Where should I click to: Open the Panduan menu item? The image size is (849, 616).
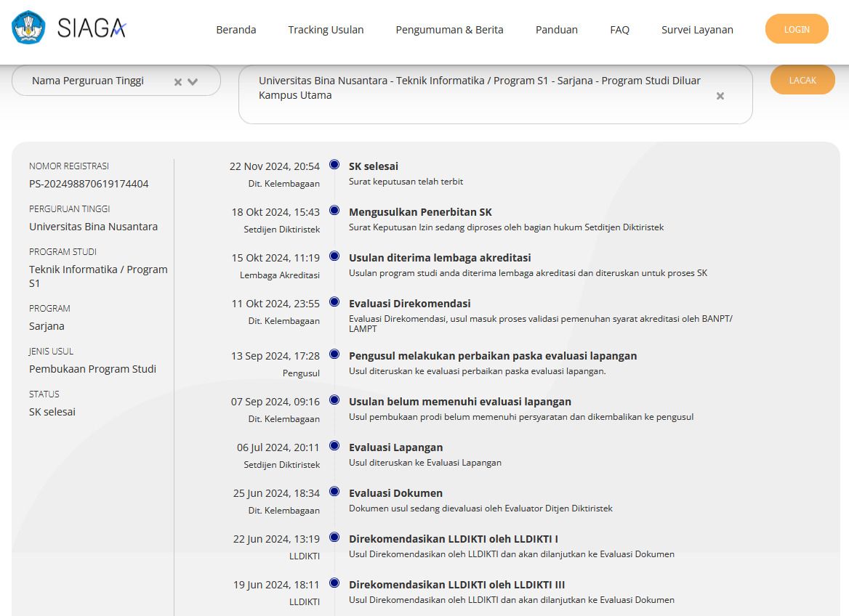click(x=557, y=30)
